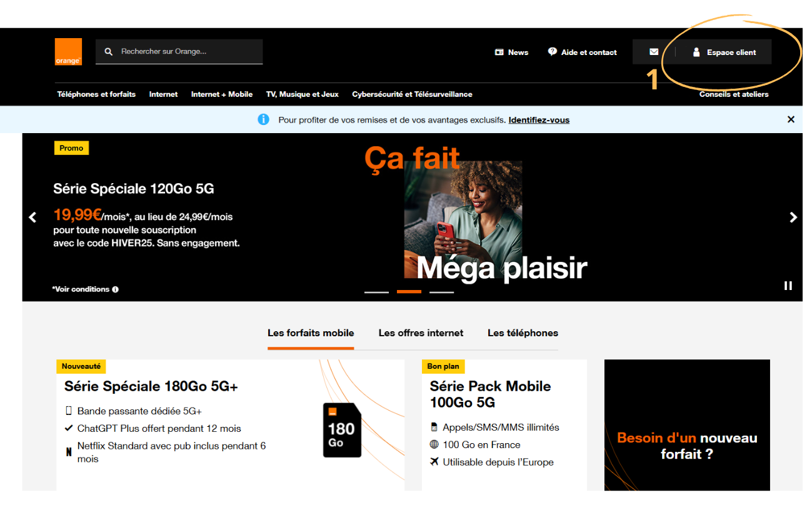Click the blue info icon in banner
This screenshot has height=520, width=812.
[x=264, y=119]
